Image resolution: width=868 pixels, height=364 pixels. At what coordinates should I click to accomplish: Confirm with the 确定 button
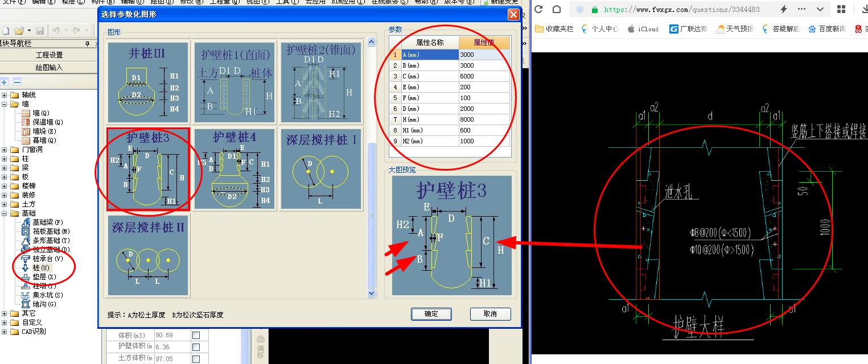click(431, 314)
